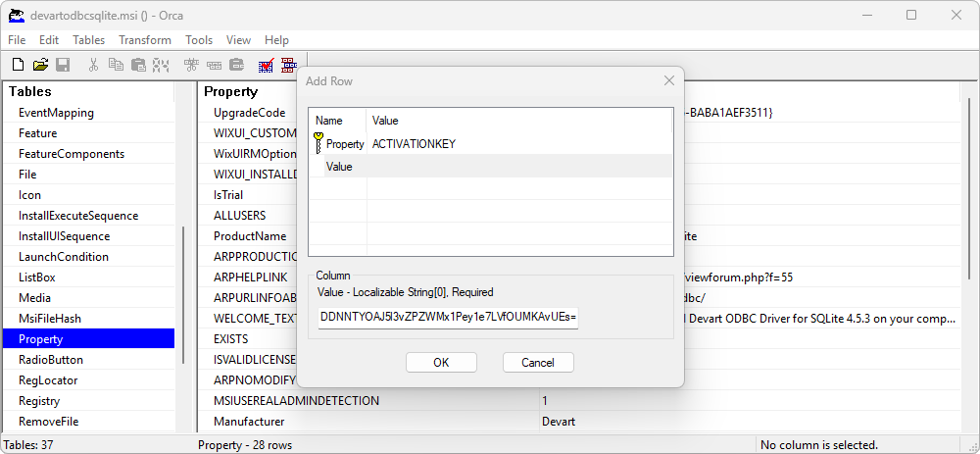Viewport: 980px width, 454px height.
Task: Close the Add Row dialog with X
Action: [668, 80]
